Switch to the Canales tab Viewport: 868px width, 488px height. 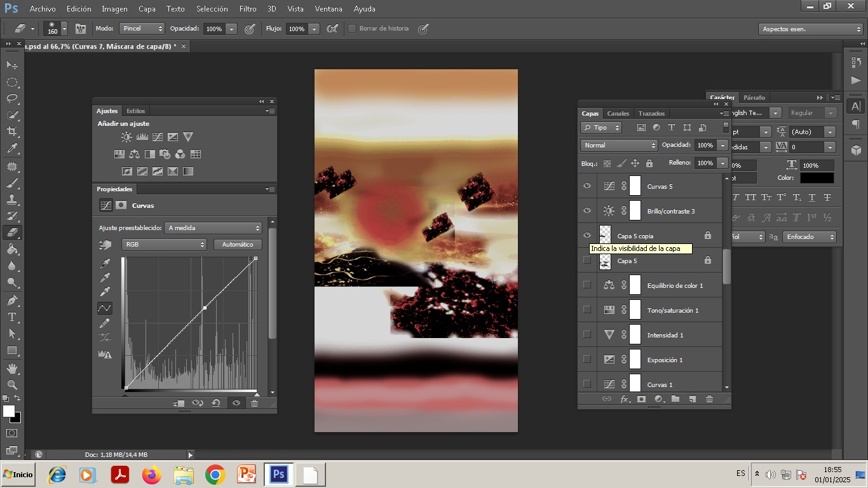(x=618, y=113)
